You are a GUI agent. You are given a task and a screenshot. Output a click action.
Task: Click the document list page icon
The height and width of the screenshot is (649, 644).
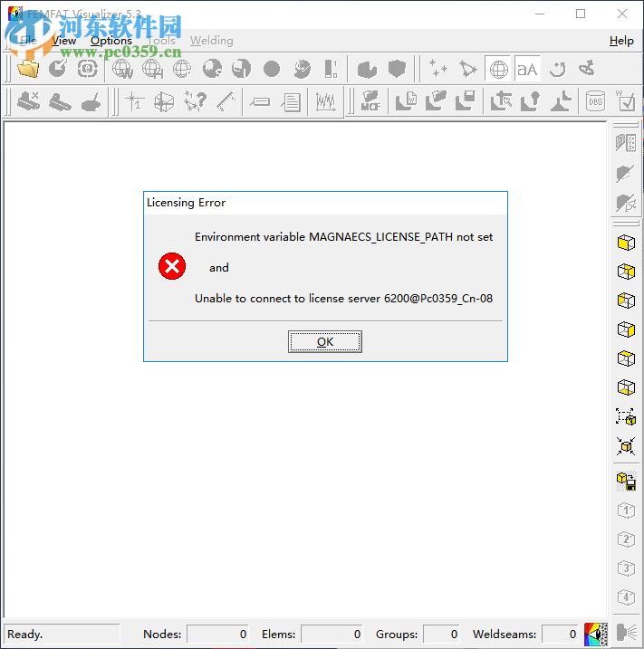click(291, 101)
